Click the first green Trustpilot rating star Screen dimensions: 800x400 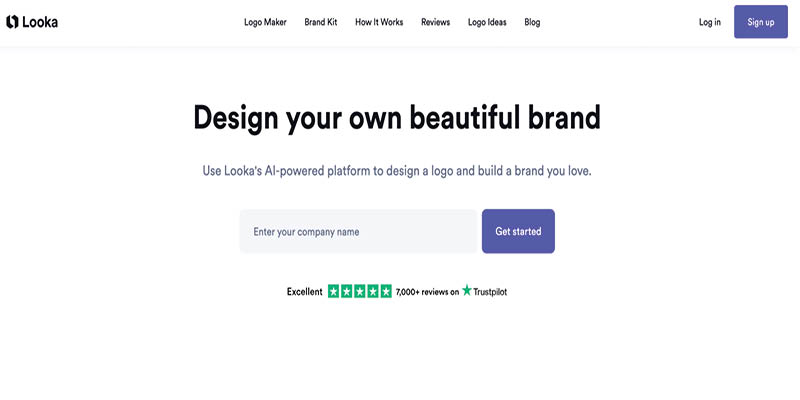(x=334, y=291)
